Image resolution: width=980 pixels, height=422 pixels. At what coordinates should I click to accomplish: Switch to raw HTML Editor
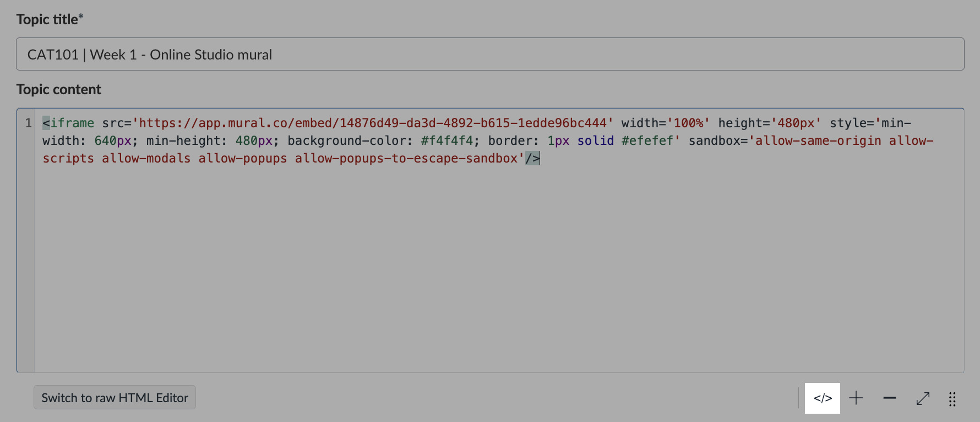coord(115,398)
